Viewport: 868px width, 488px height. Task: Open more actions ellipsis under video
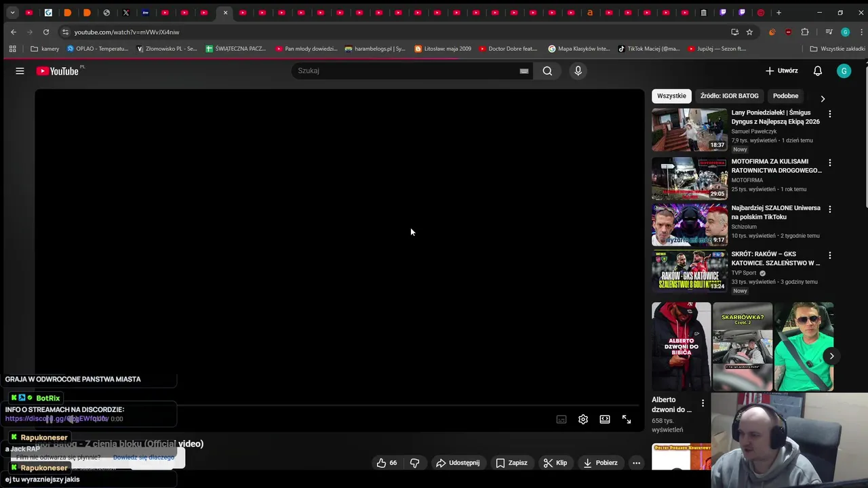[x=636, y=463]
